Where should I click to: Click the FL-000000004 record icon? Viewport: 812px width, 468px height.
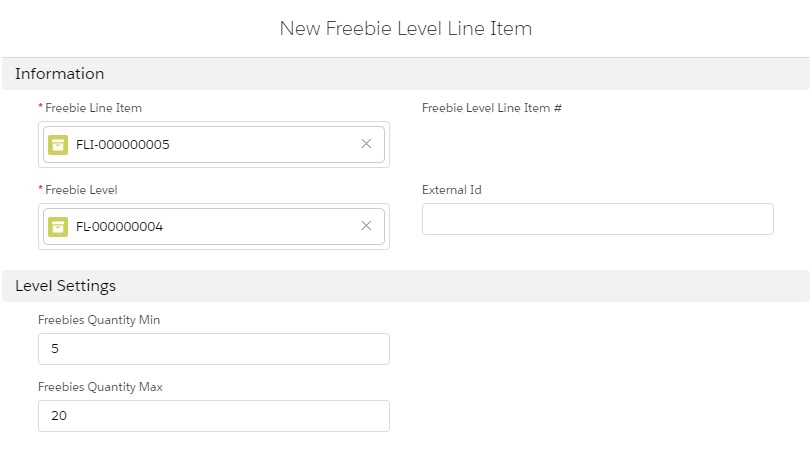click(x=58, y=226)
